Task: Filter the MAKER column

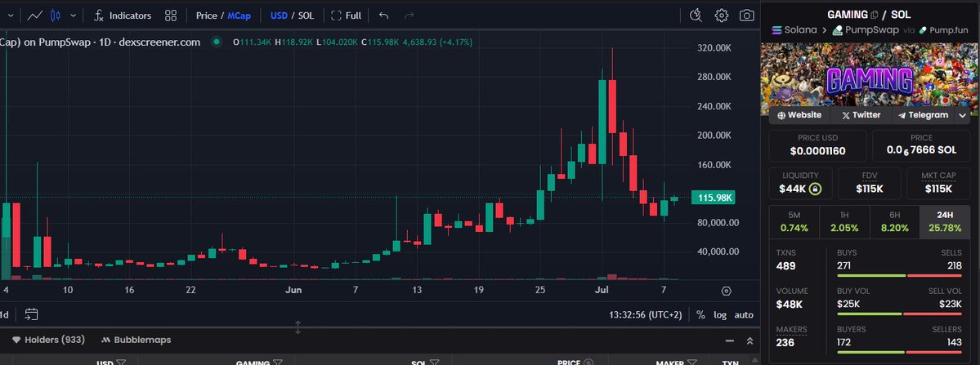Action: (691, 363)
